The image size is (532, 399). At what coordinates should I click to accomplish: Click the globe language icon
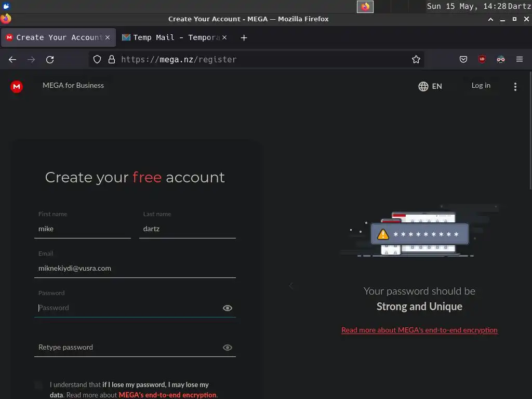click(x=423, y=86)
